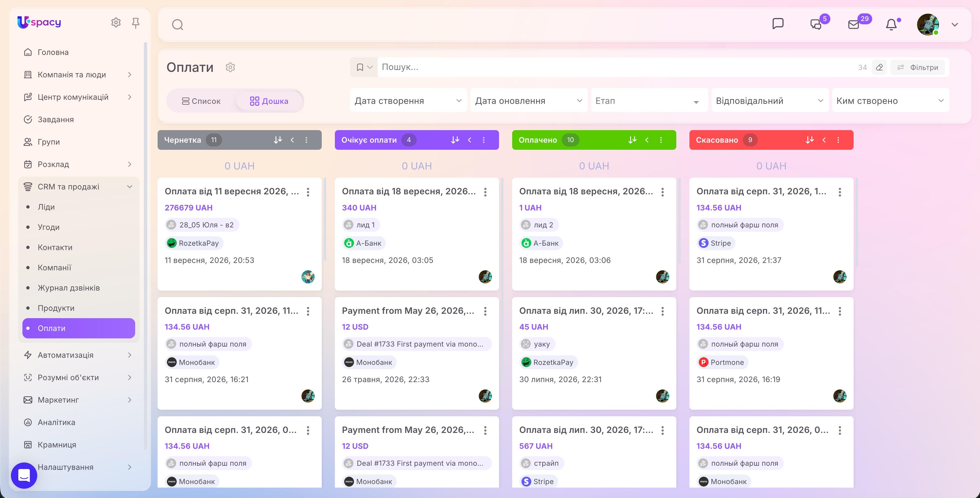The width and height of the screenshot is (980, 498).
Task: Open user avatar in top bar
Action: (x=928, y=25)
